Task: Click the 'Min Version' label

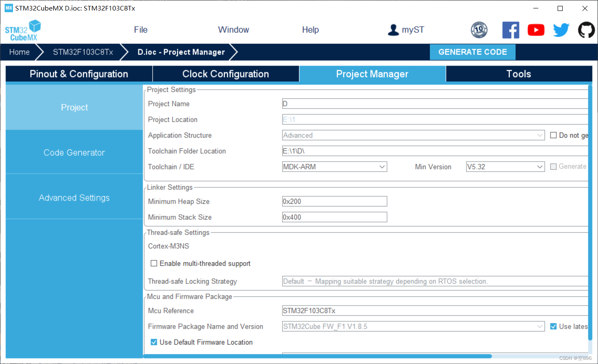Action: [x=433, y=167]
